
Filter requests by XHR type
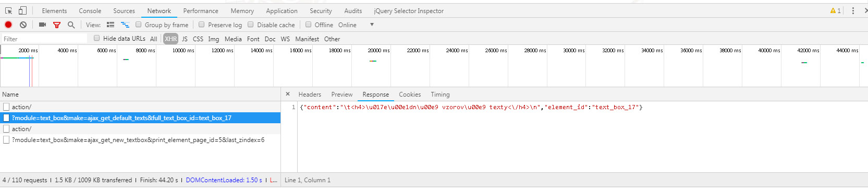point(171,39)
